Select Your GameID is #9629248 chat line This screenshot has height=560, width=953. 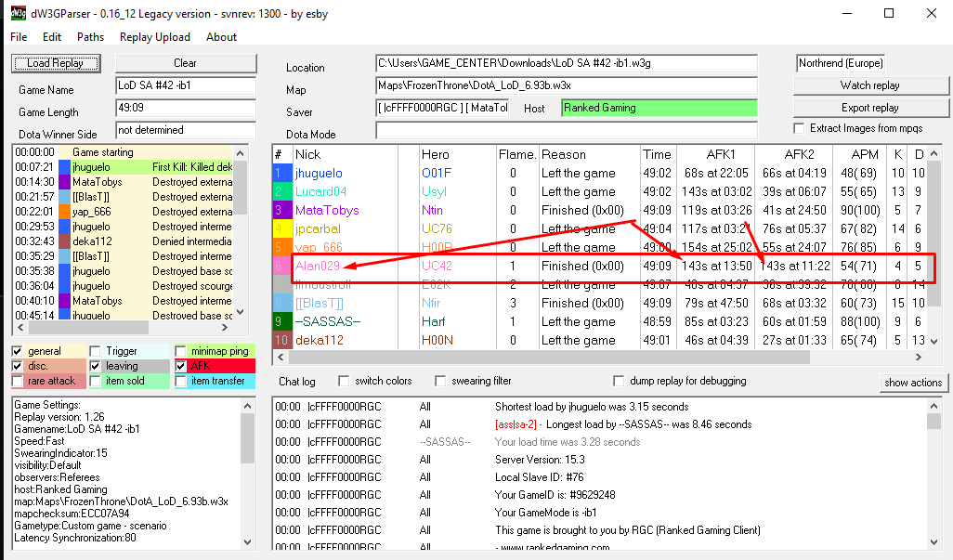tap(600, 495)
